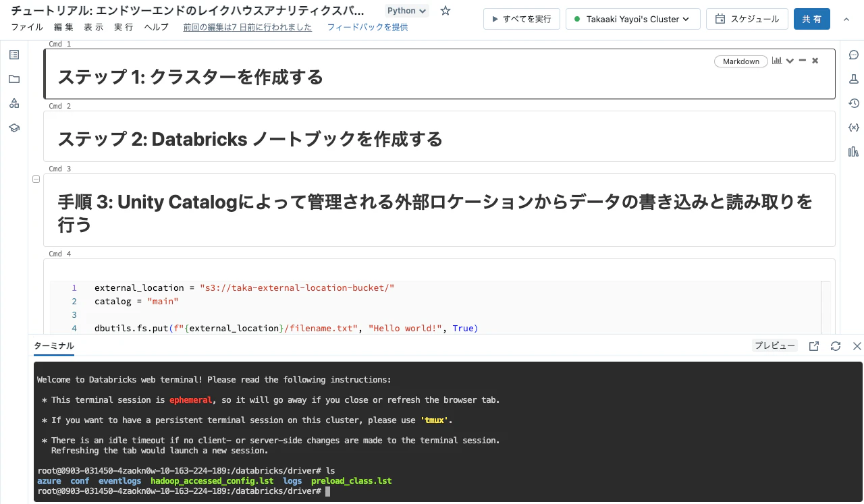Click 'azure' in terminal ls output
Image resolution: width=864 pixels, height=504 pixels.
coord(49,481)
